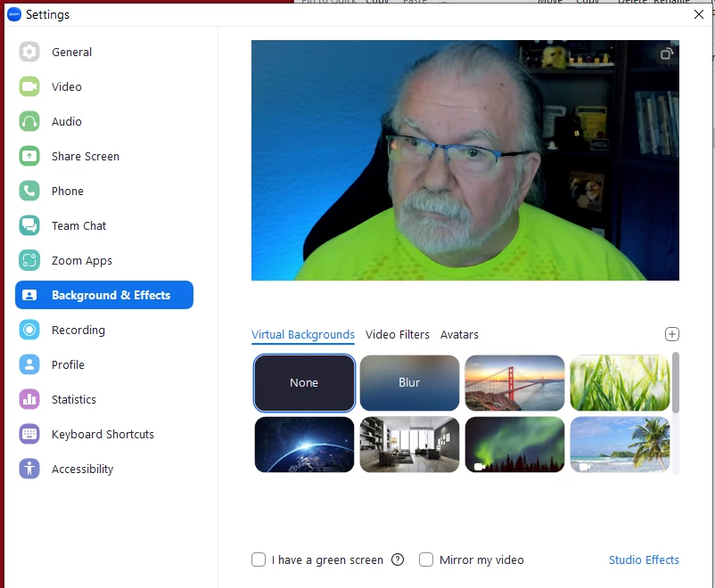This screenshot has width=715, height=588.
Task: Close the Settings window
Action: point(699,14)
